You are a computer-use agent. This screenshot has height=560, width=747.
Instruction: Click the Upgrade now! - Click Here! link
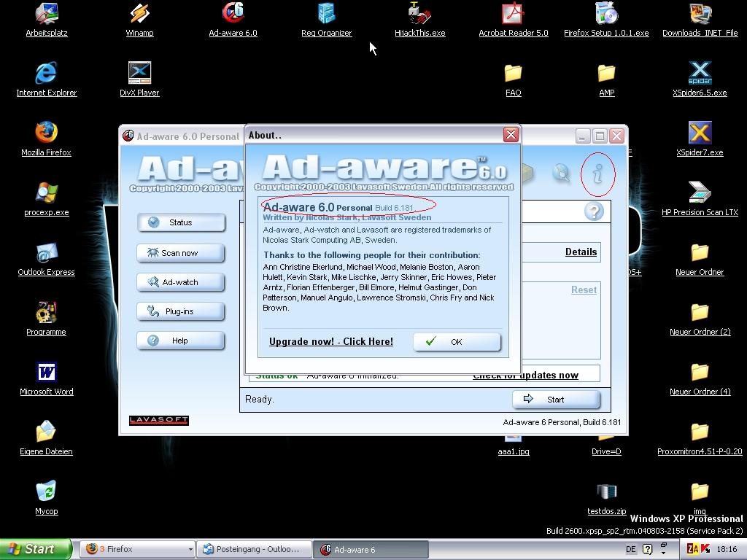[x=331, y=341]
